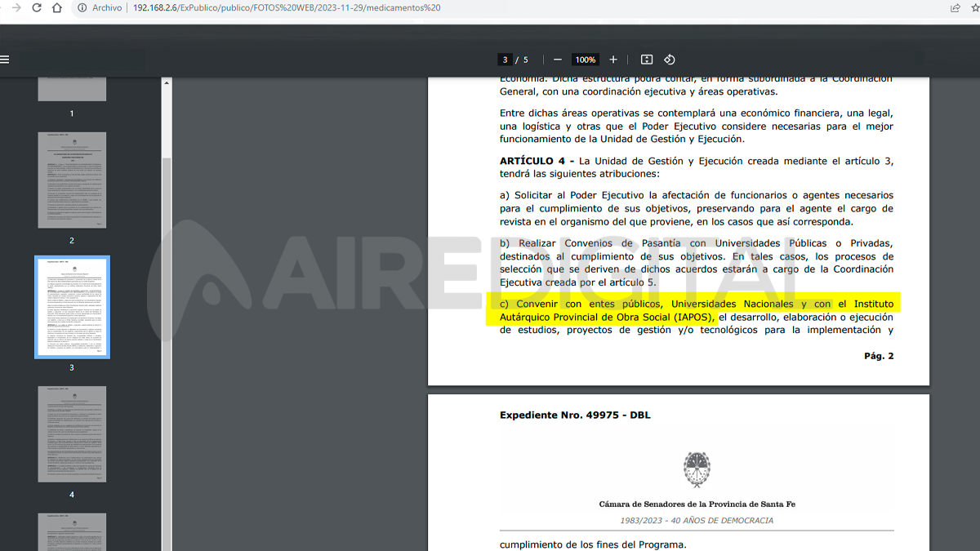Viewport: 980px width, 551px height.
Task: Zoom in on the PDF document
Action: point(613,59)
